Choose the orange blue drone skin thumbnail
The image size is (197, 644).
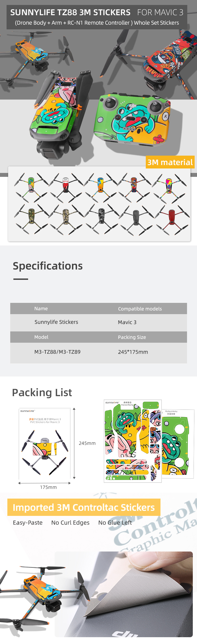101,187
